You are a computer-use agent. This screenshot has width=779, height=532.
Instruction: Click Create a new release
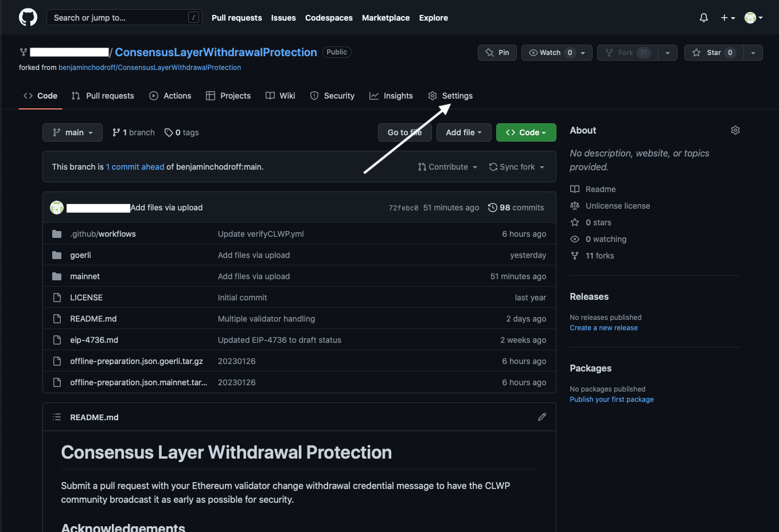coord(603,328)
